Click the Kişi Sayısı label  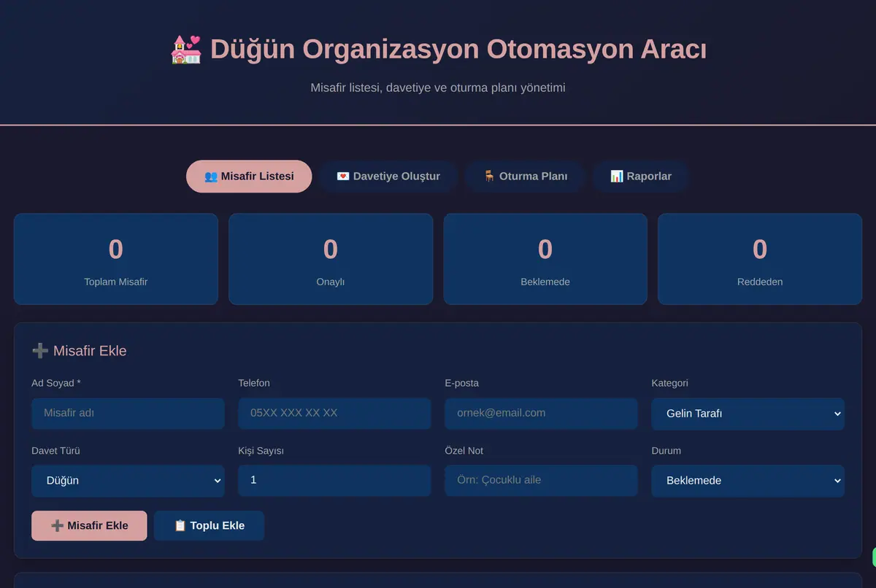point(261,451)
